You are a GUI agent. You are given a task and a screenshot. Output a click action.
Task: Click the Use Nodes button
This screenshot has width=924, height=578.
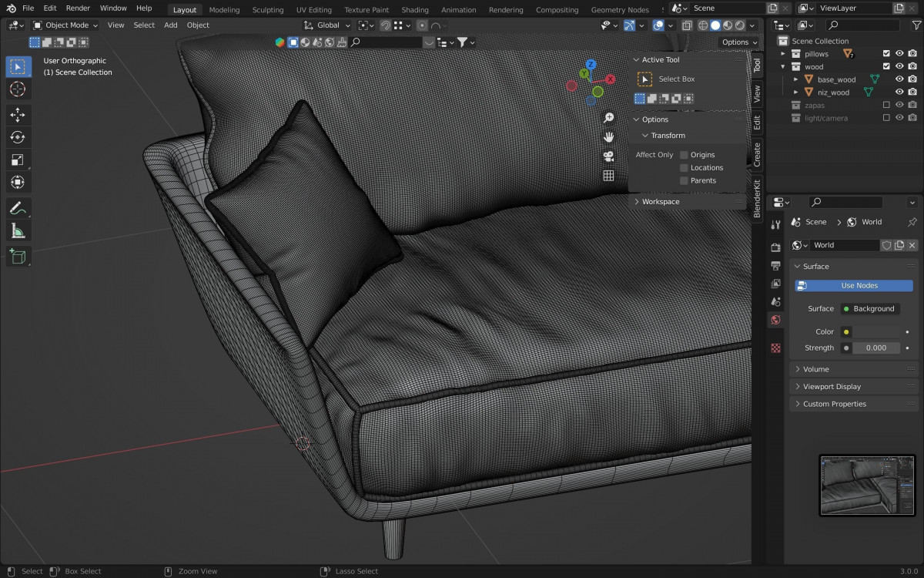point(854,286)
